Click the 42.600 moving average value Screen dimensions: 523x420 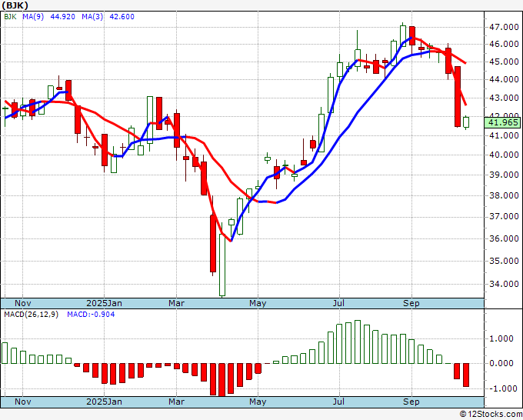point(122,17)
